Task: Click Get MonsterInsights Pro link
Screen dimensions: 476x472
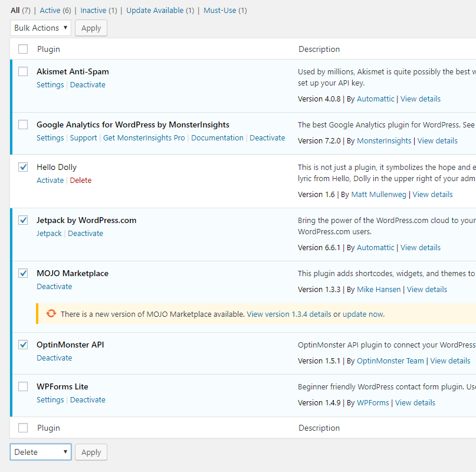Action: pyautogui.click(x=144, y=138)
